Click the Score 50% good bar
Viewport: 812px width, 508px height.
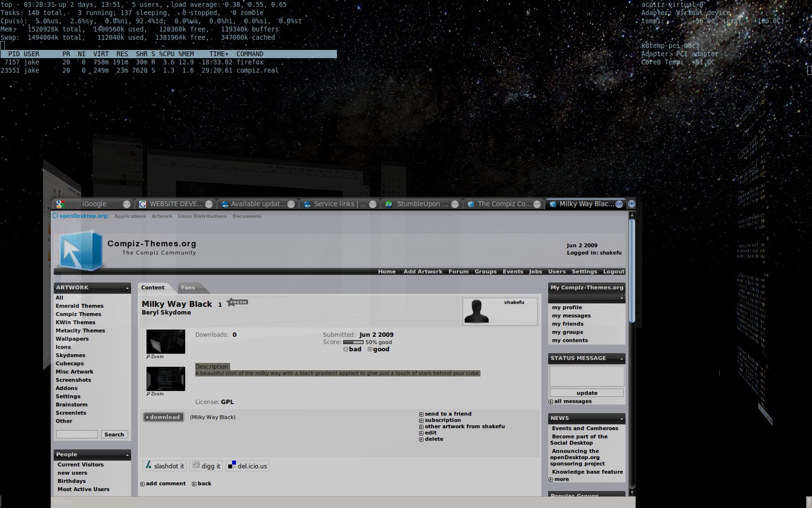coord(353,343)
